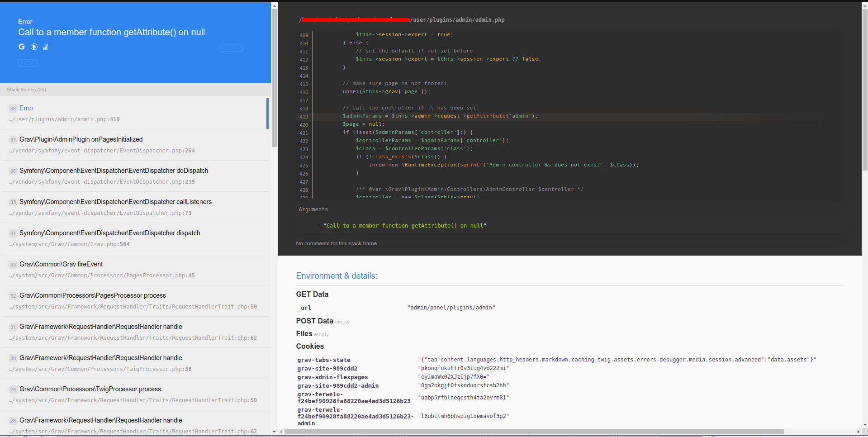The width and height of the screenshot is (868, 437).
Task: Click code line 412 session expert default
Action: [x=448, y=59]
